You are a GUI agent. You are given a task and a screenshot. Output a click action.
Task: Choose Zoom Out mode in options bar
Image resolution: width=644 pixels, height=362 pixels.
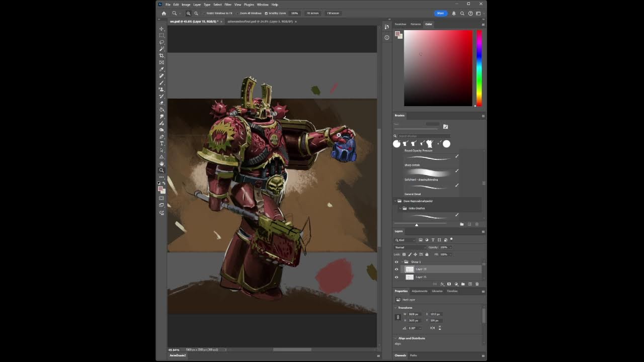196,14
